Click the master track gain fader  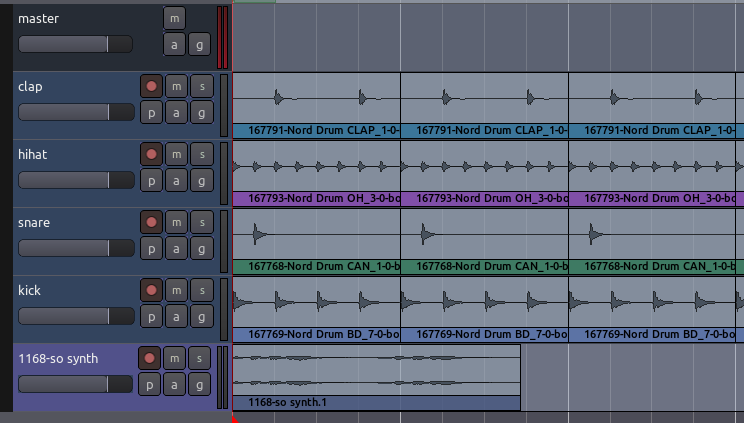tap(75, 44)
